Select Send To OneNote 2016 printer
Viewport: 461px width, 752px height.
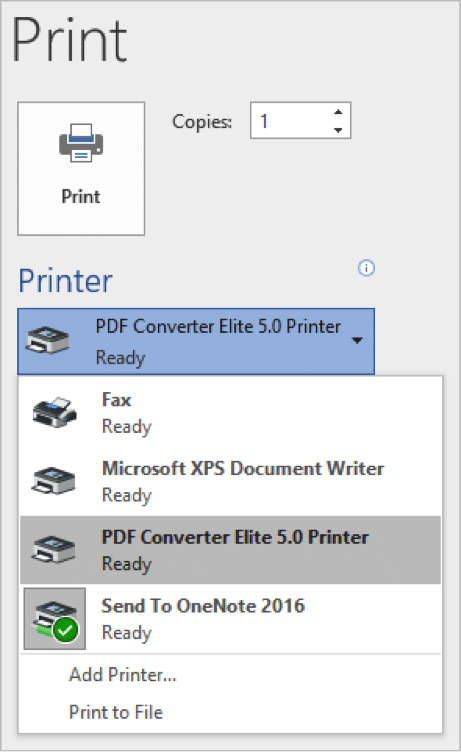tap(230, 619)
